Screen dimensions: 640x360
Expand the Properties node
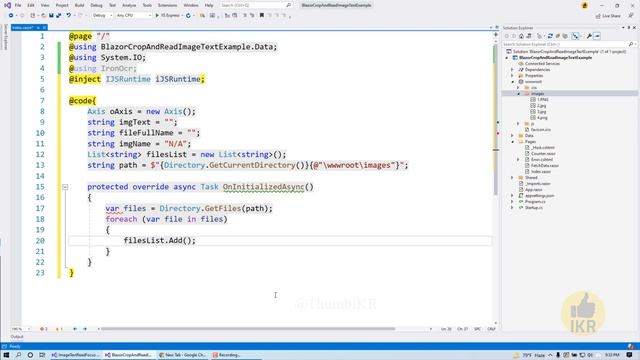(x=512, y=76)
